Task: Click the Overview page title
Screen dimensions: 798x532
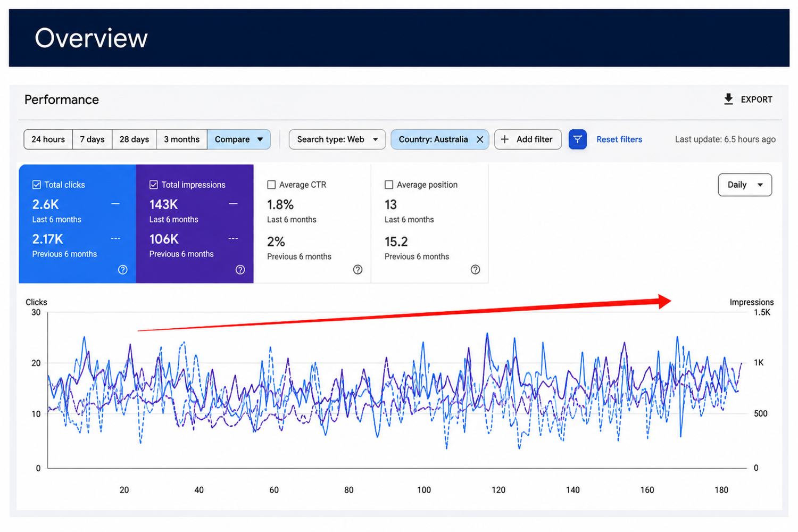Action: pos(91,38)
